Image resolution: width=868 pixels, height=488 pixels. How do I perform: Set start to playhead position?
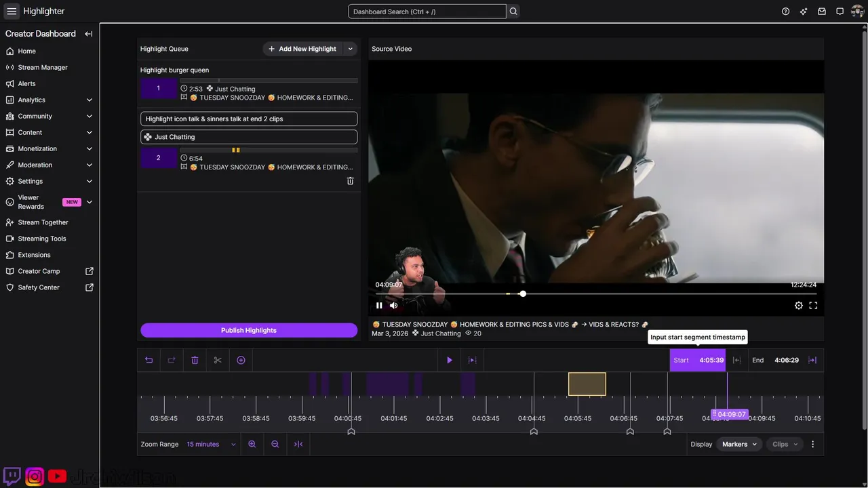[736, 360]
